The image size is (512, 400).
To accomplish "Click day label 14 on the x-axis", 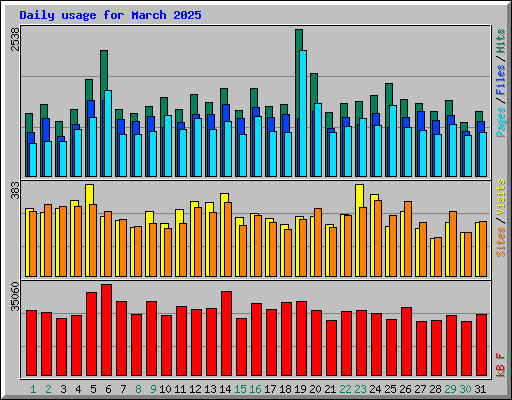I will [x=225, y=389].
